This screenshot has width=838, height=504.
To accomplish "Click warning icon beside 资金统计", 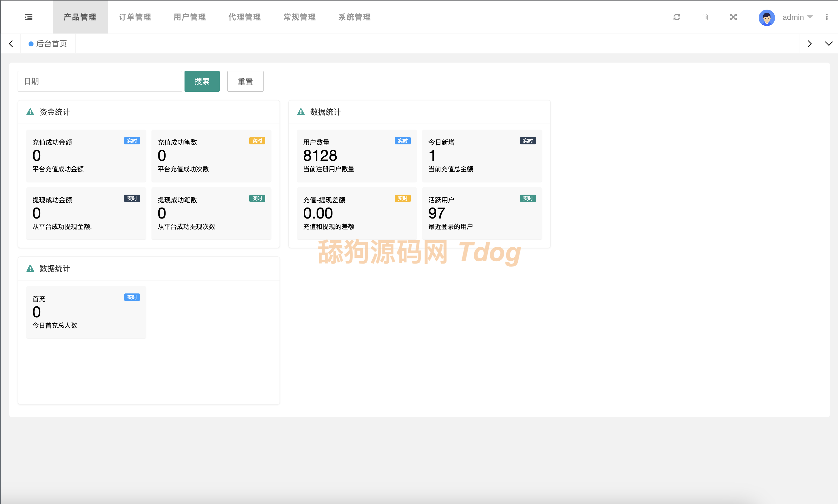I will pyautogui.click(x=30, y=112).
